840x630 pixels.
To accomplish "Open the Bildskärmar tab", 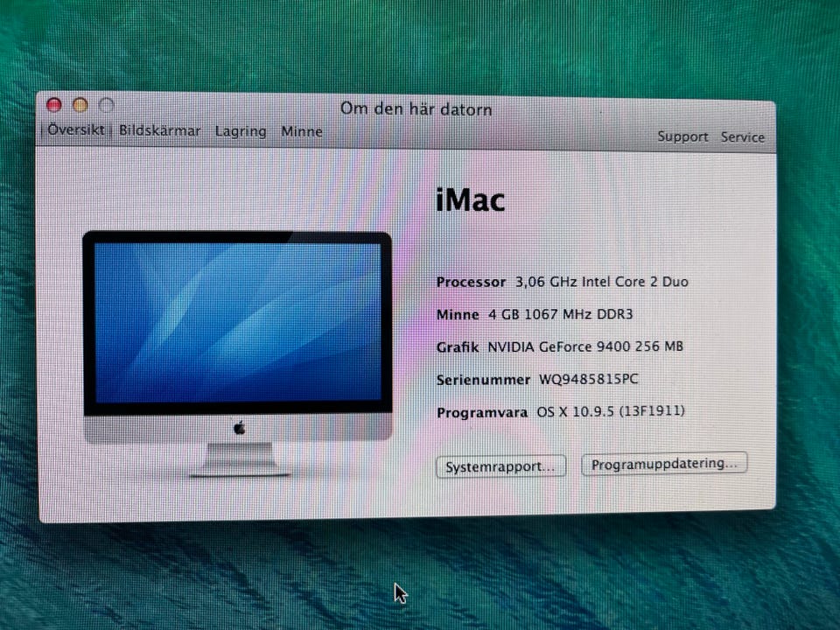I will pyautogui.click(x=159, y=130).
